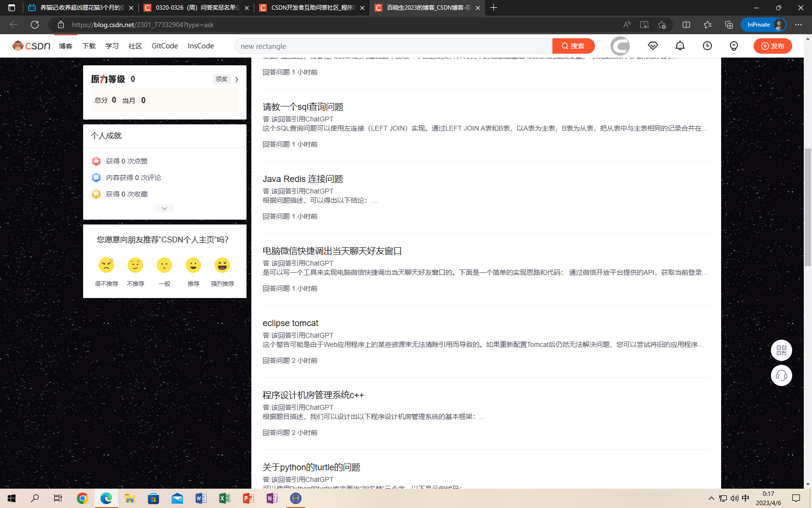Open the Edge tab actions menu
This screenshot has height=508, width=812.
pyautogui.click(x=12, y=8)
